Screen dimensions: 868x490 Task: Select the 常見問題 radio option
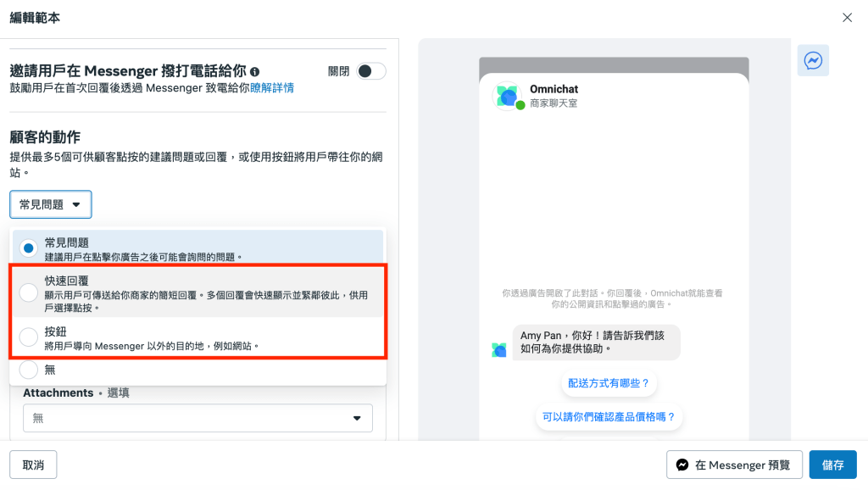tap(29, 248)
